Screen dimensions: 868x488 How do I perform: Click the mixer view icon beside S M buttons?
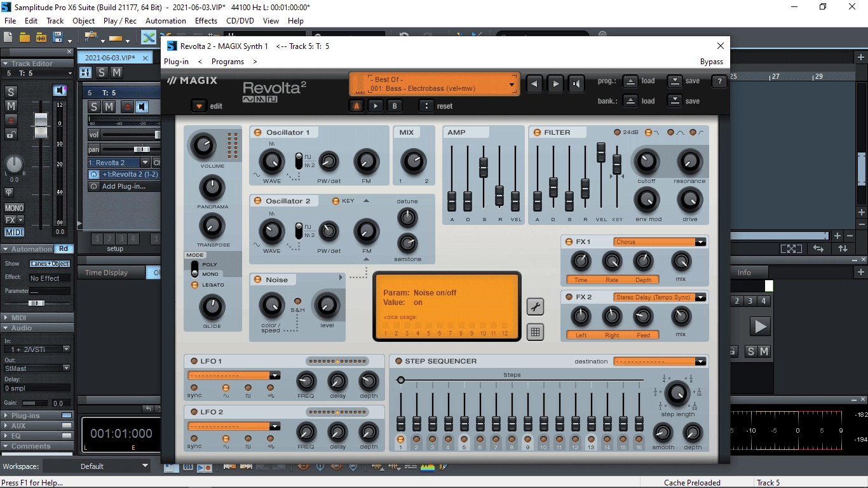(x=86, y=72)
